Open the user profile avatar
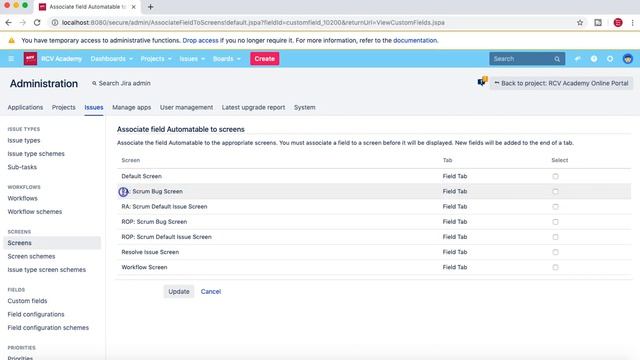 pos(628,59)
